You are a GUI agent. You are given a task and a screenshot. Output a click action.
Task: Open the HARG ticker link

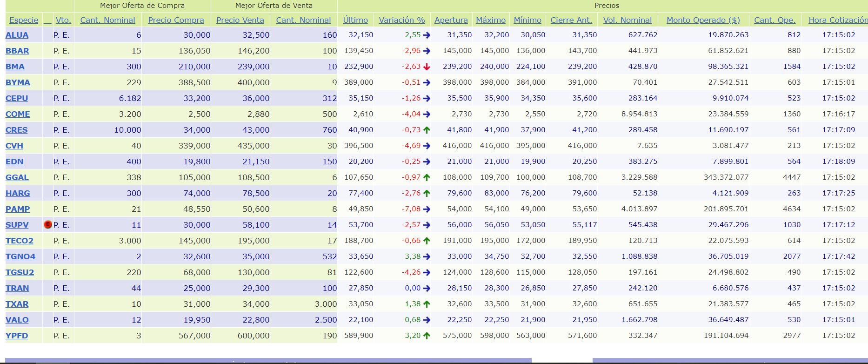point(18,193)
